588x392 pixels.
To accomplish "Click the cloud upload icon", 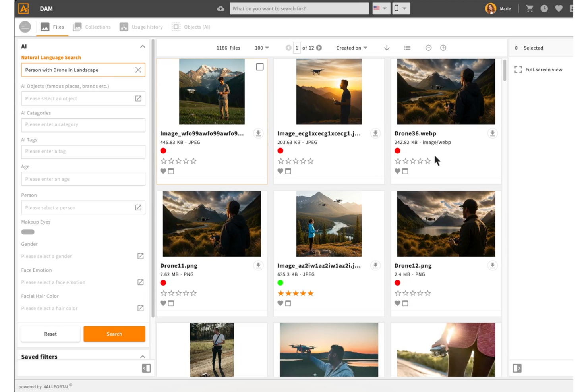I will (220, 8).
